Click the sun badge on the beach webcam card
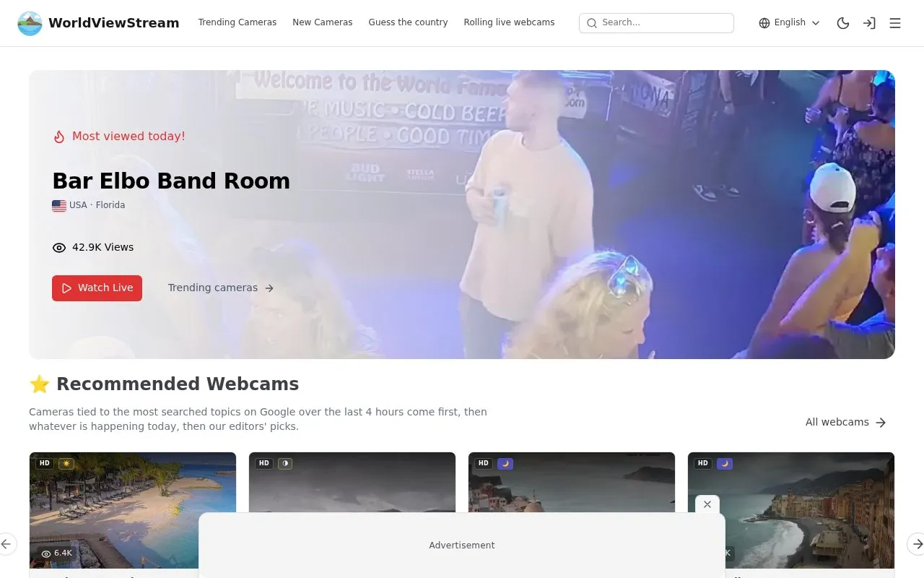Screen dimensions: 924x578 [x=66, y=463]
